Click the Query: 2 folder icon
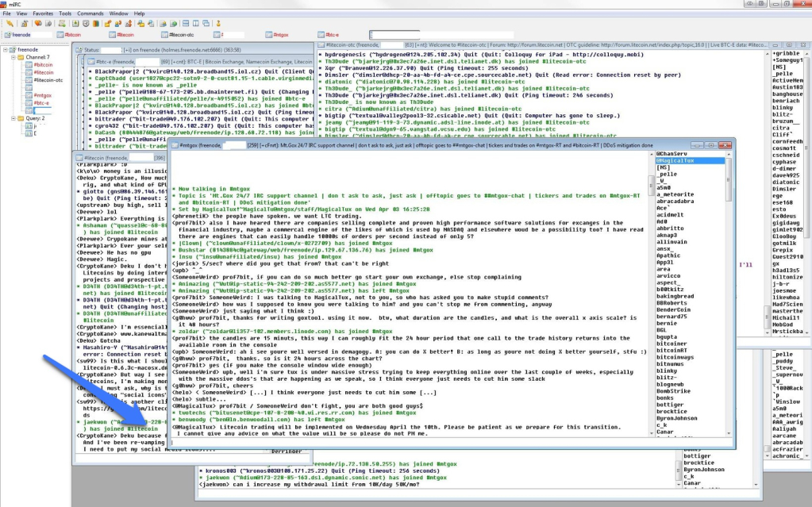812x507 pixels. coord(21,118)
